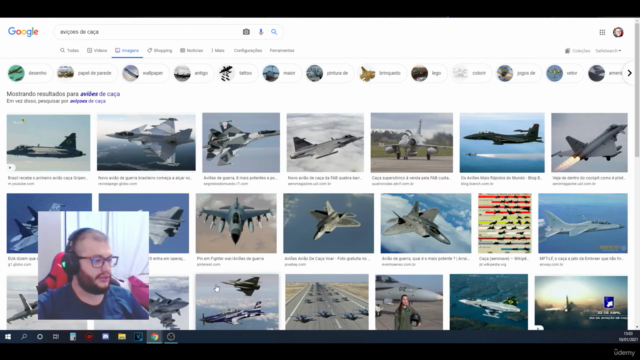Open the Google apps grid

point(602,32)
